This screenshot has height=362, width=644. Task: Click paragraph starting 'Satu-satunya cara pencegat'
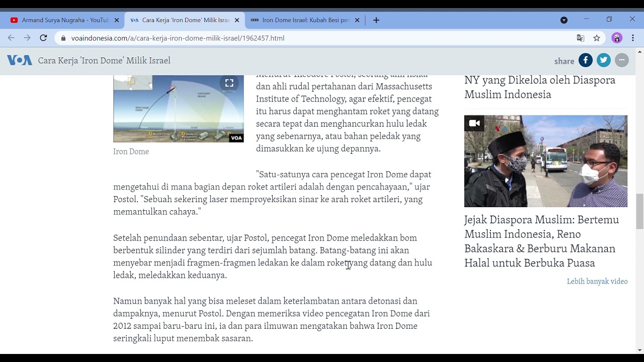tap(272, 193)
